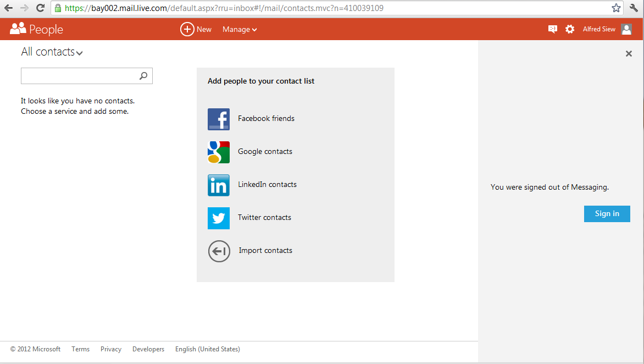
Task: Open the Terms footer link
Action: point(80,349)
